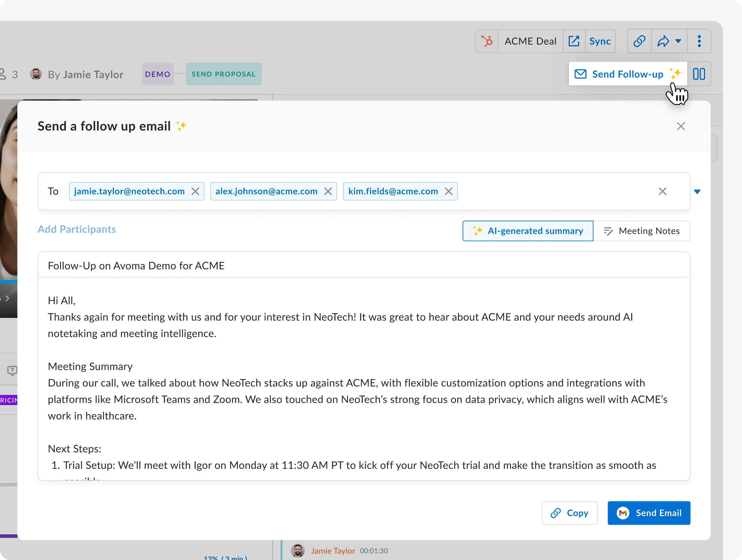Copy the follow-up email content
The width and height of the screenshot is (742, 560).
569,513
